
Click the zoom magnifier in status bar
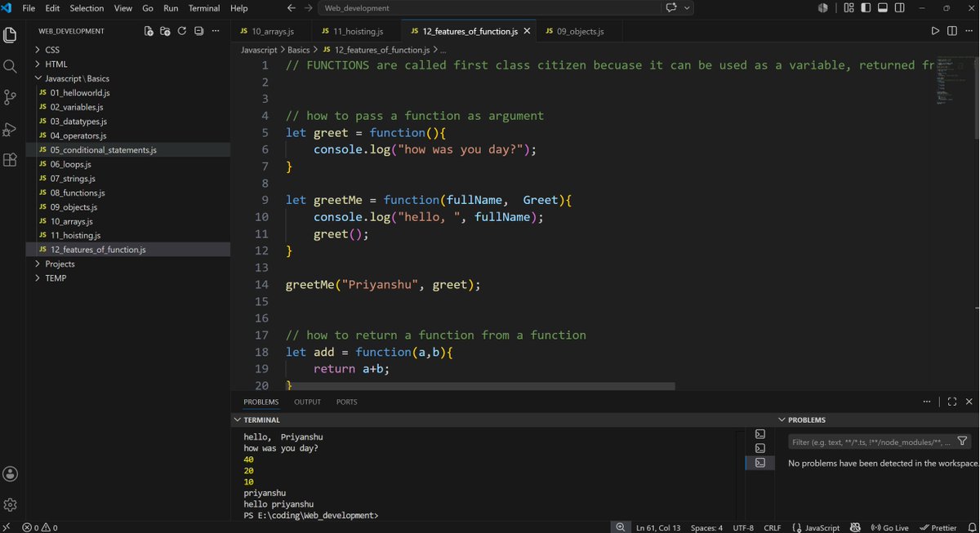point(621,527)
